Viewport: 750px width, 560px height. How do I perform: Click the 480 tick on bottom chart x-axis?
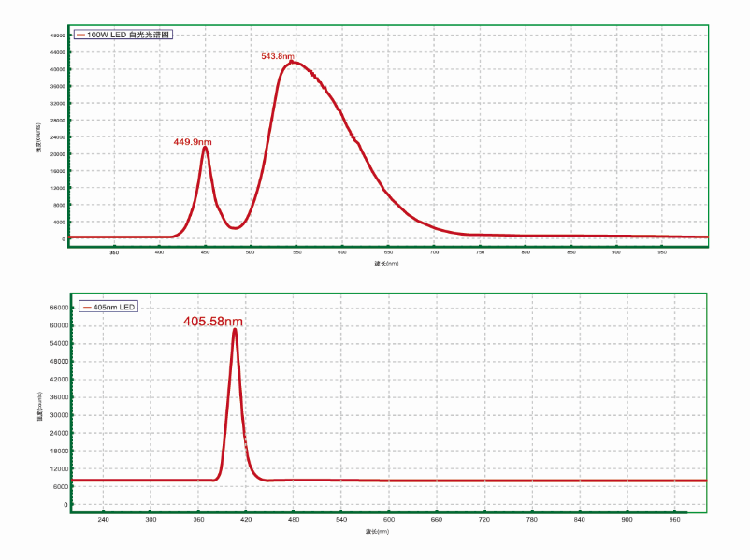click(294, 519)
